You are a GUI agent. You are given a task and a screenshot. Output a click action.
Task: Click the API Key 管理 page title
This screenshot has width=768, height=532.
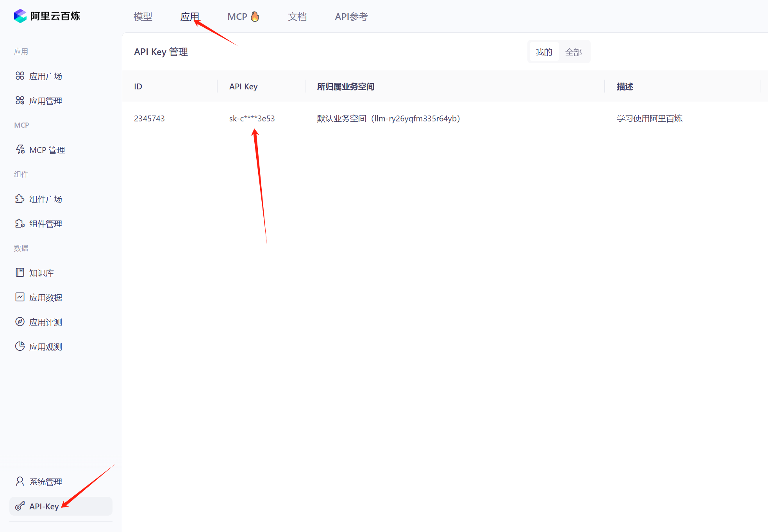pyautogui.click(x=161, y=52)
